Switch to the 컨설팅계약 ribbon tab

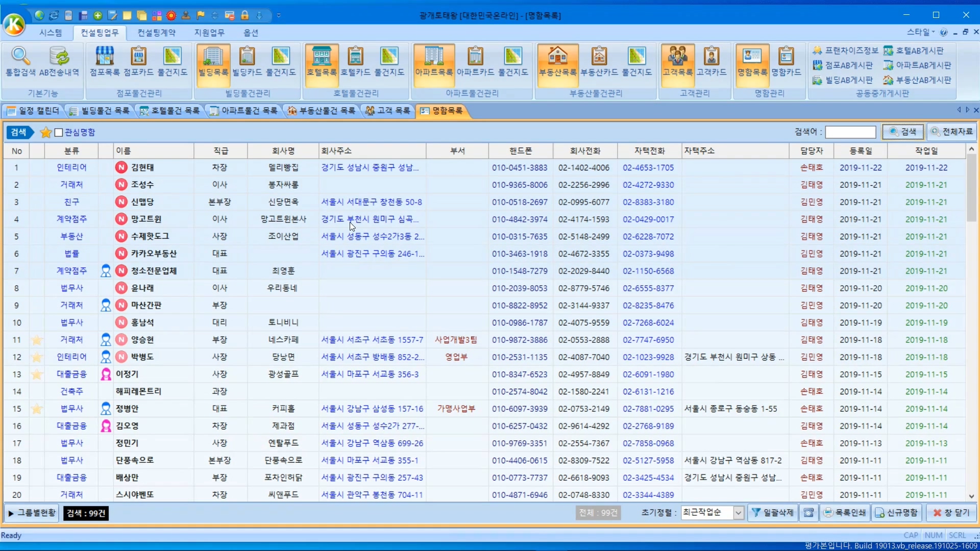click(156, 33)
